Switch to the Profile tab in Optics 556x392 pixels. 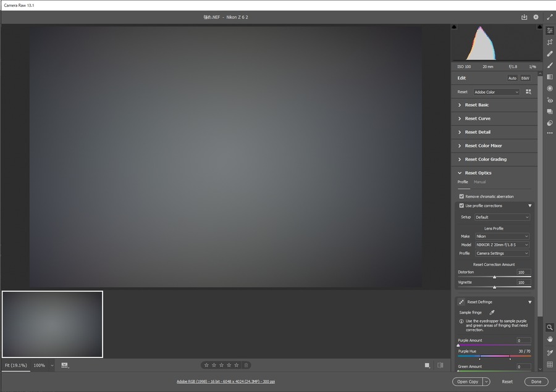(x=463, y=182)
